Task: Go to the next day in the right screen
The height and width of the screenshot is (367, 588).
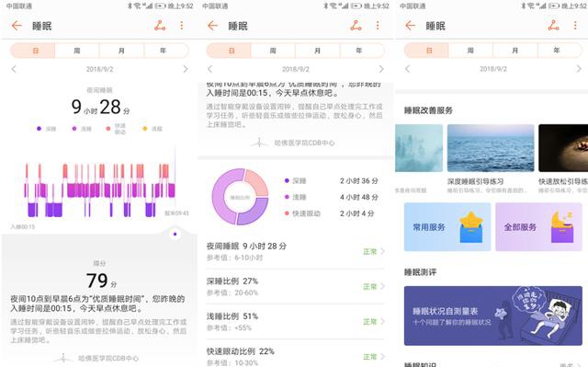Action: (579, 69)
